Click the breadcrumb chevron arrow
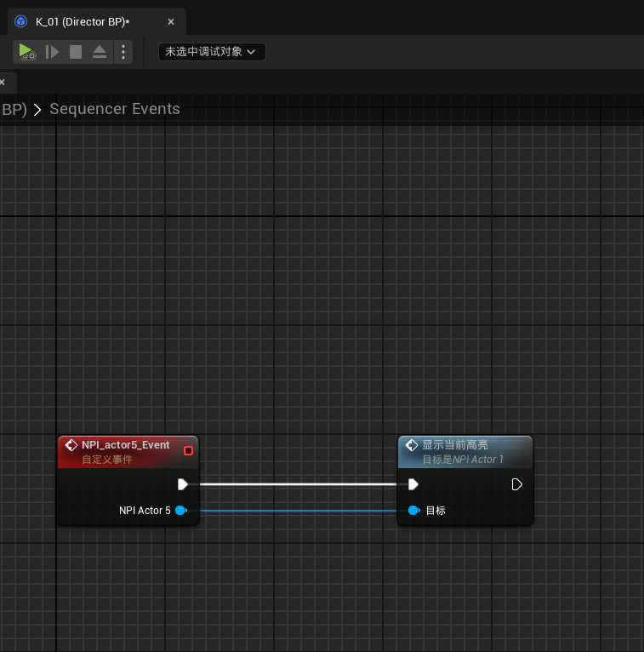644x652 pixels. coord(37,110)
